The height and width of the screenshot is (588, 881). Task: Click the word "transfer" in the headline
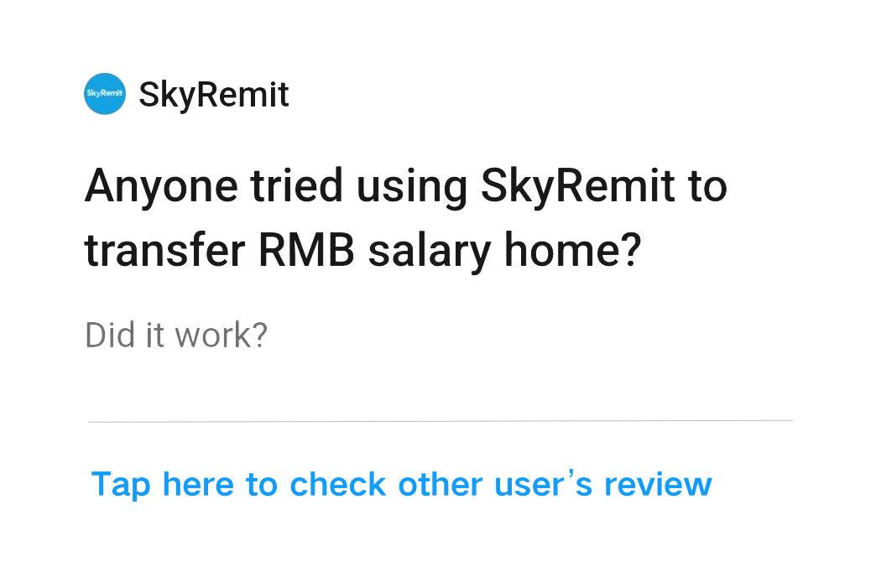tap(164, 251)
